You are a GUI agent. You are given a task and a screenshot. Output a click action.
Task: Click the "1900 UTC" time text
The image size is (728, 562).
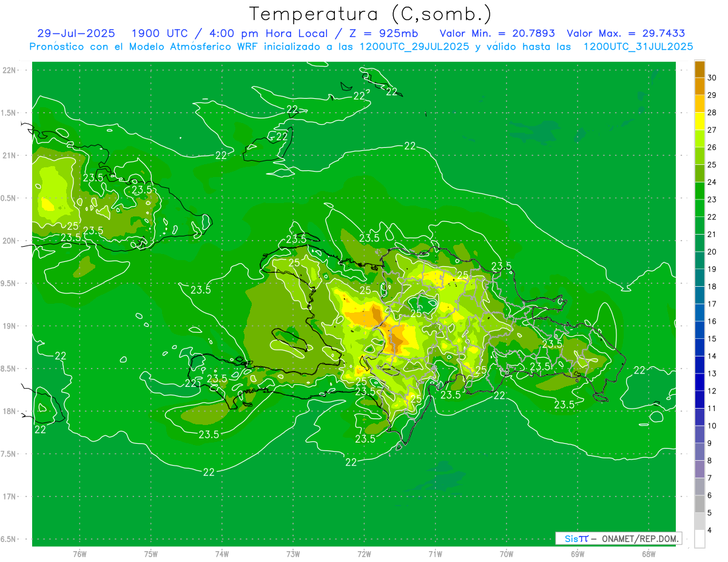(x=161, y=33)
